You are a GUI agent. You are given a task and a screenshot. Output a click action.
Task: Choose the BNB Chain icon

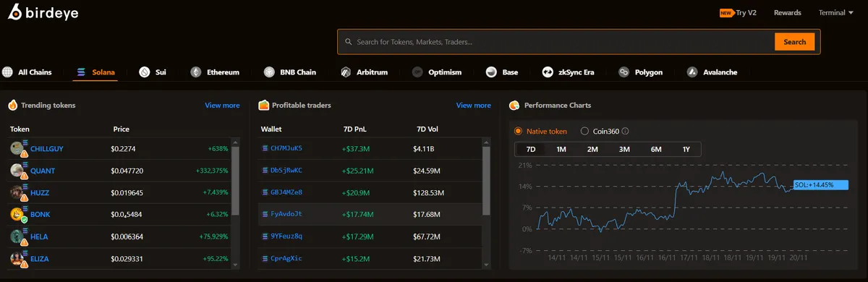click(269, 72)
